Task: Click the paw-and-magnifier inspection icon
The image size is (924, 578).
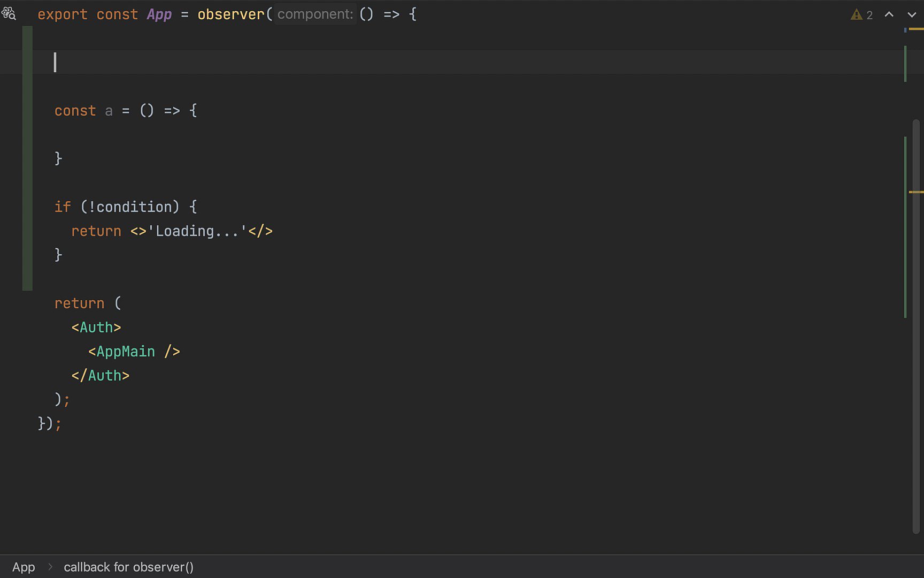Action: tap(9, 14)
